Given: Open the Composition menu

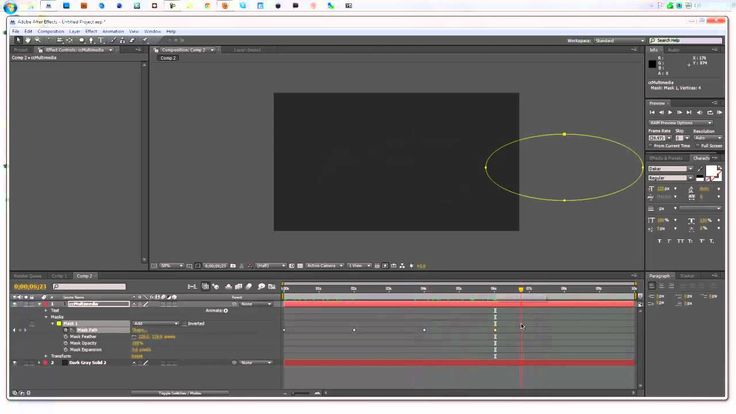Looking at the screenshot, I should [51, 31].
